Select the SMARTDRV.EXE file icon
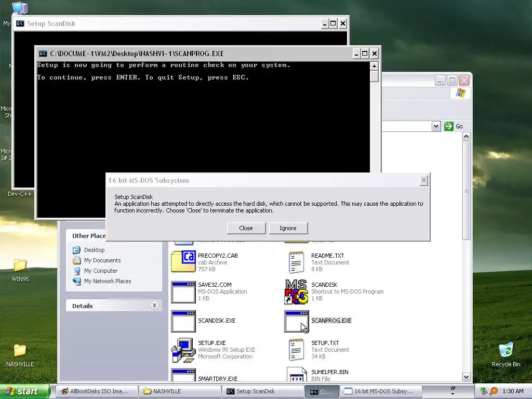 click(183, 375)
